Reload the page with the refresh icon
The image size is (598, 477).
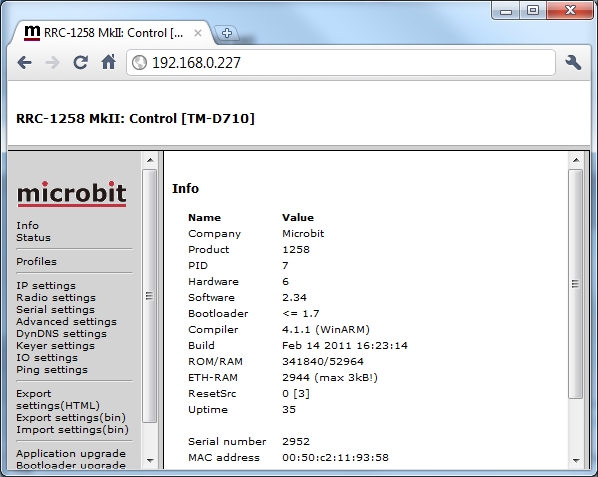pos(80,63)
